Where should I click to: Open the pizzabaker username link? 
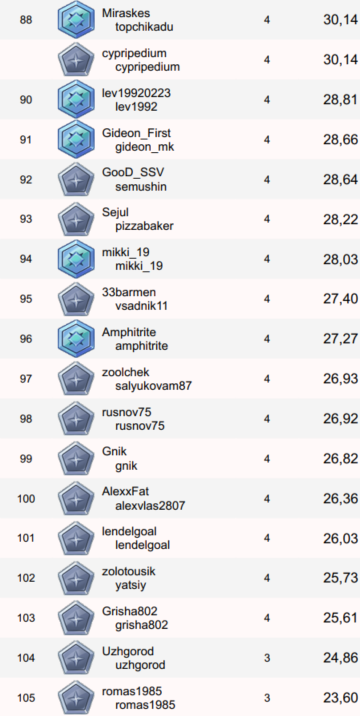pyautogui.click(x=144, y=226)
